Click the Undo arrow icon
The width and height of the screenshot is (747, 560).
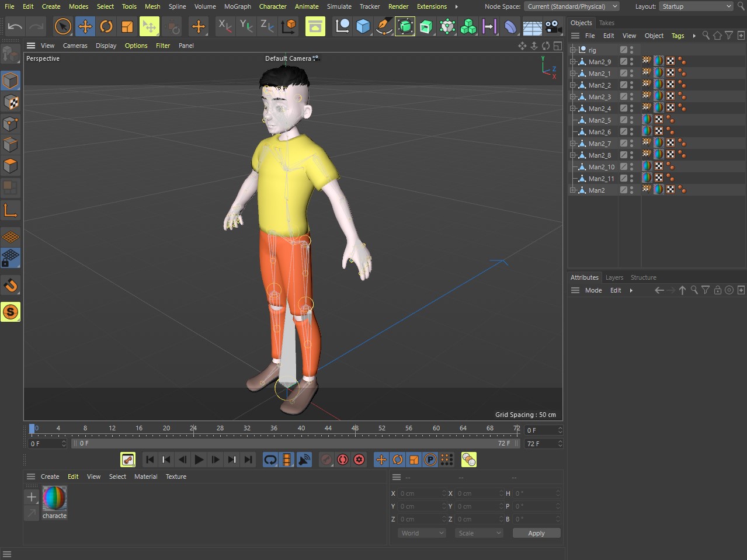[15, 26]
